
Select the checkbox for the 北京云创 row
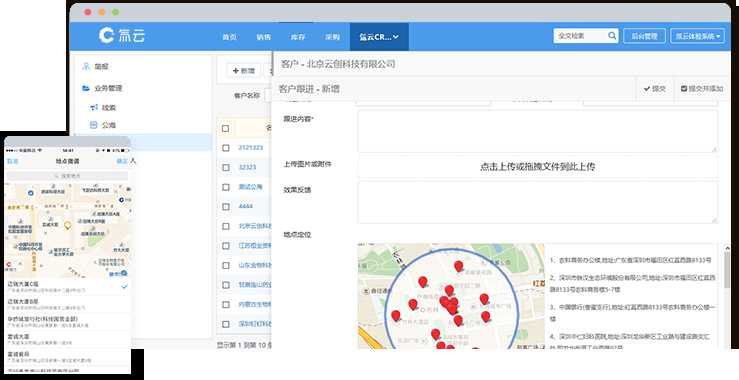(226, 226)
